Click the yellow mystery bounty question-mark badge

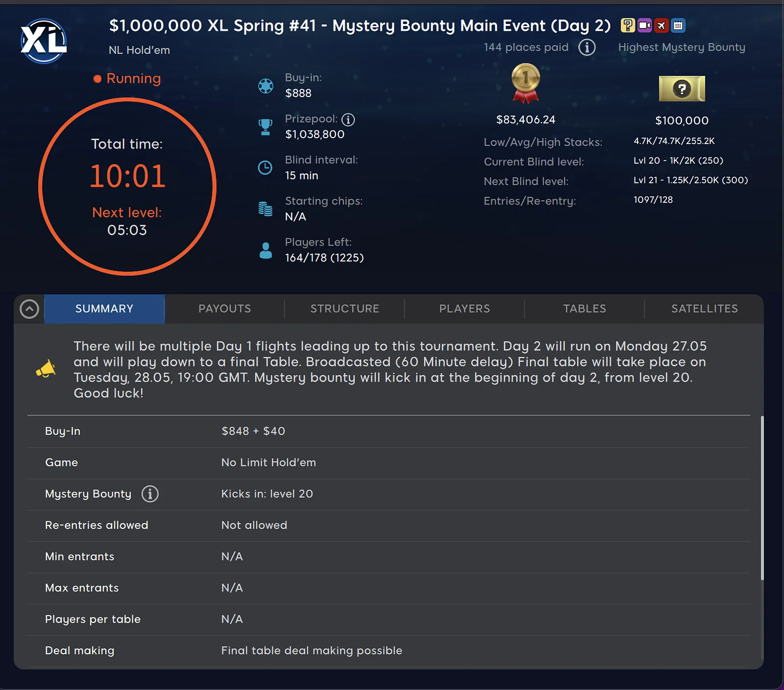click(x=628, y=25)
